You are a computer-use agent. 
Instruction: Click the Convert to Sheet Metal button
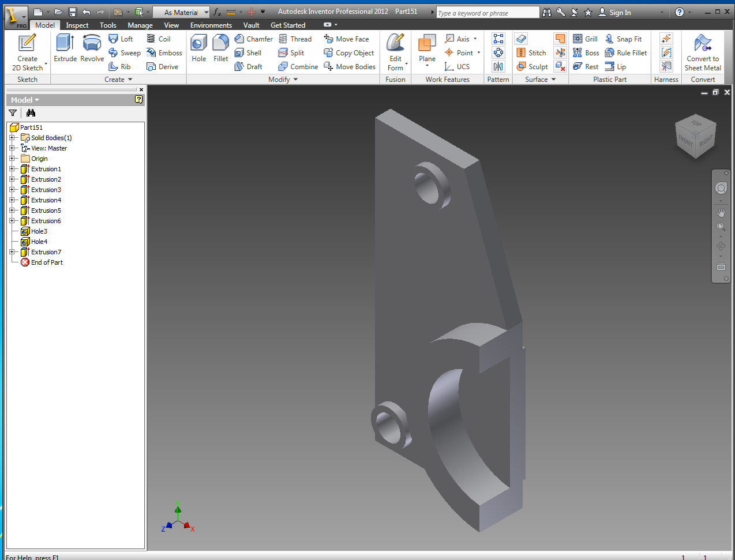(703, 51)
